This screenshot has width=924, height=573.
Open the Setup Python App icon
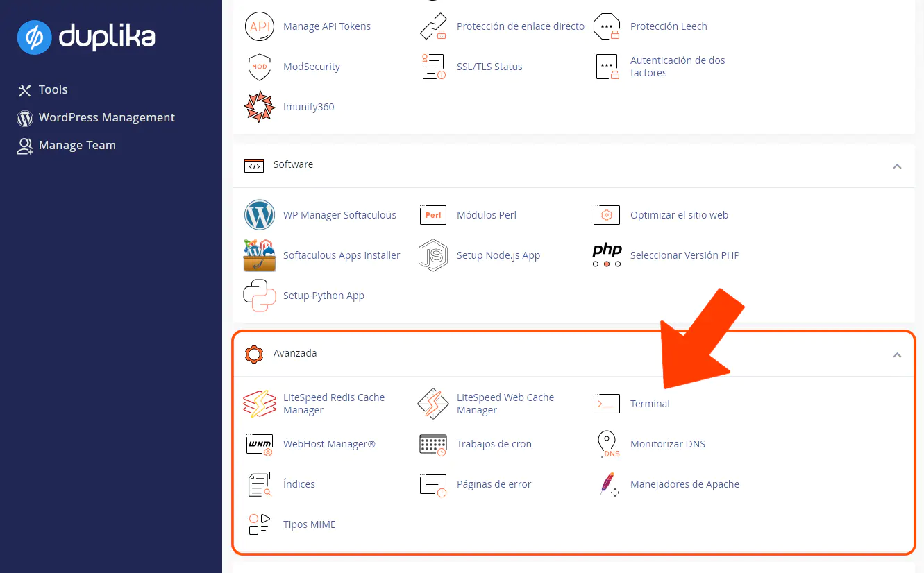260,296
